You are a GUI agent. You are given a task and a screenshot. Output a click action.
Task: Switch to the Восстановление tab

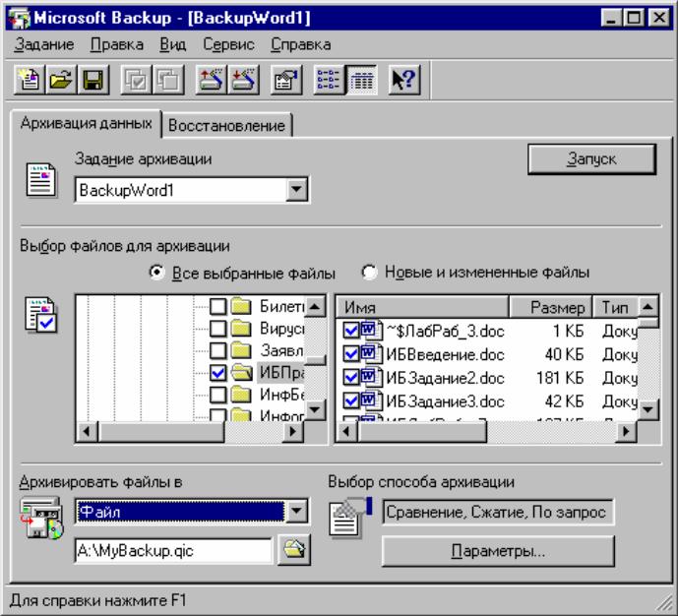[226, 125]
